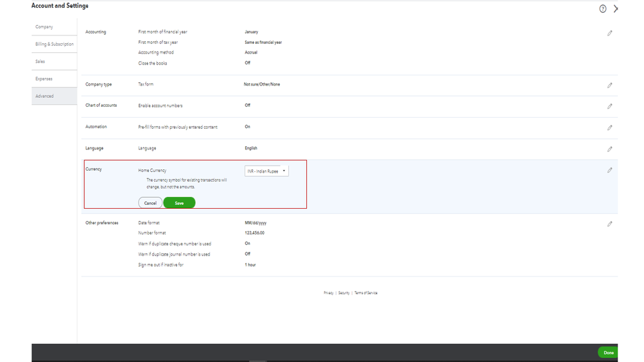Switch to the Expenses tab
This screenshot has width=644, height=362.
[54, 79]
